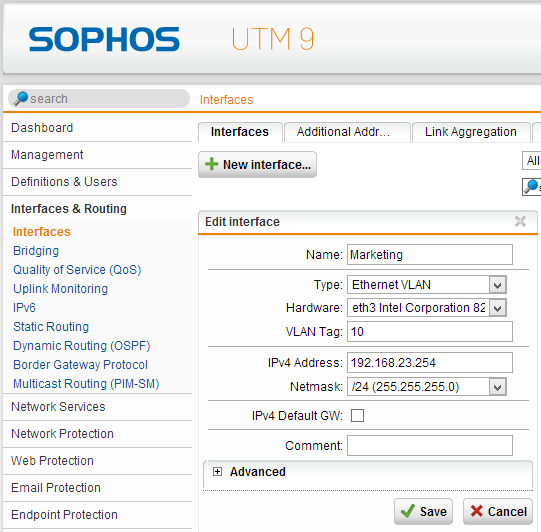Click the red X Cancel button
This screenshot has width=541, height=532.
click(498, 511)
